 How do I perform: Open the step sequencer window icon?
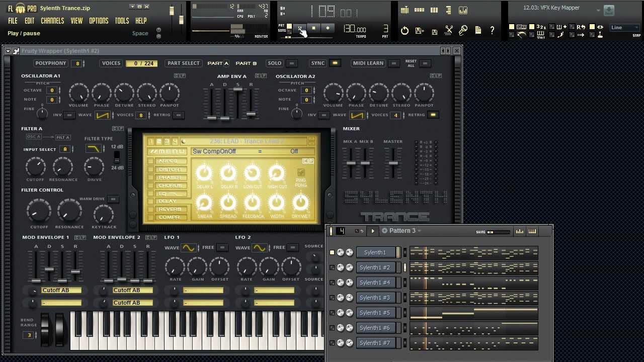point(419,10)
